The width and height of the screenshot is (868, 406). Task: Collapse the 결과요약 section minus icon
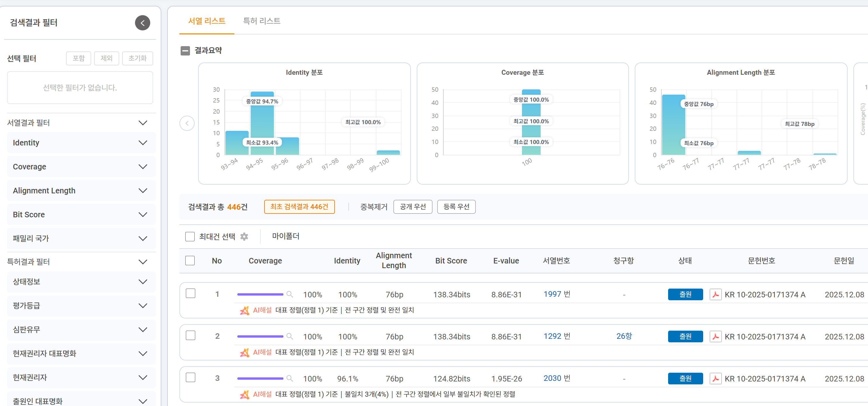185,51
